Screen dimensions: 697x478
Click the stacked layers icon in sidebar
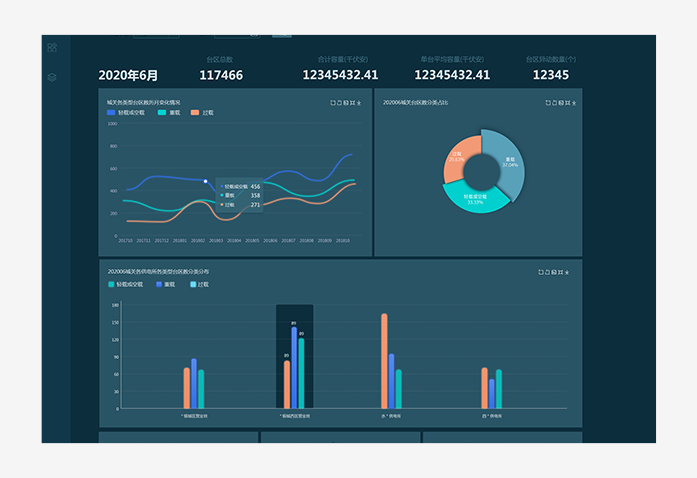[52, 77]
